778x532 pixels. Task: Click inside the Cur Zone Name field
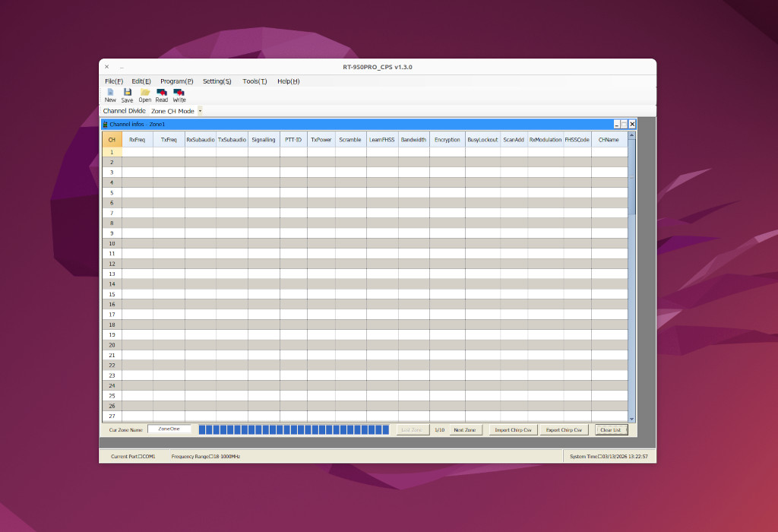click(168, 429)
